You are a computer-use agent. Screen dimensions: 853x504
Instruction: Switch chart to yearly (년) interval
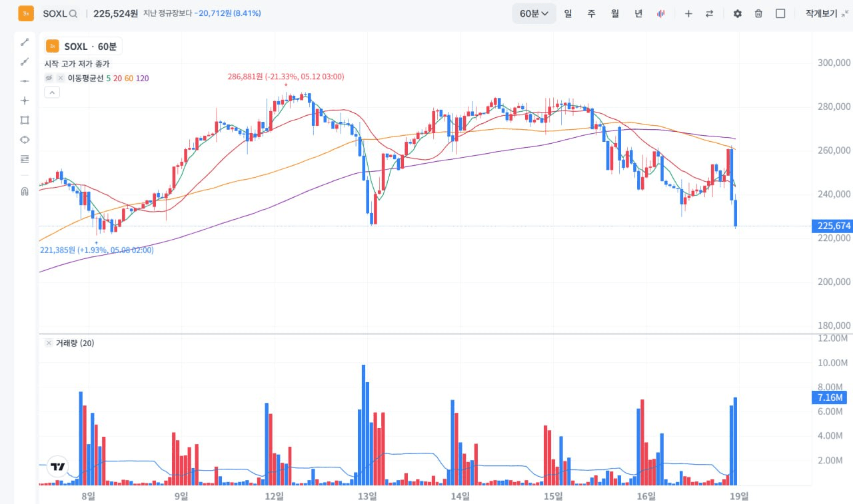pos(638,13)
